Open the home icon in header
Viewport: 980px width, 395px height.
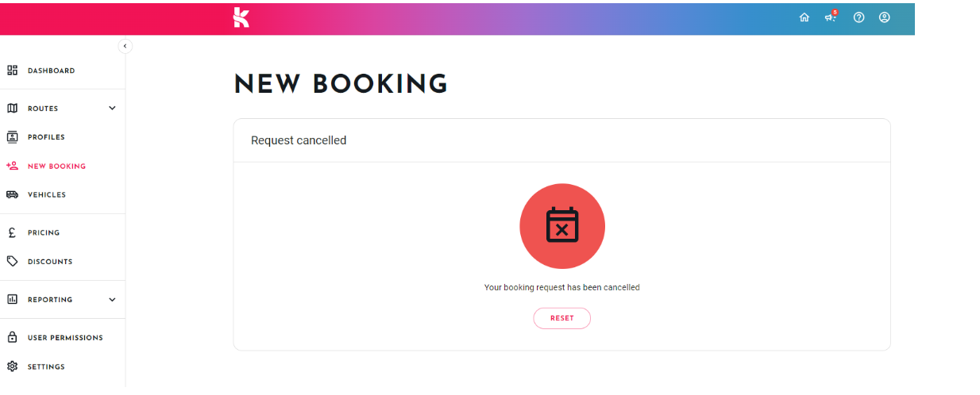pos(804,17)
